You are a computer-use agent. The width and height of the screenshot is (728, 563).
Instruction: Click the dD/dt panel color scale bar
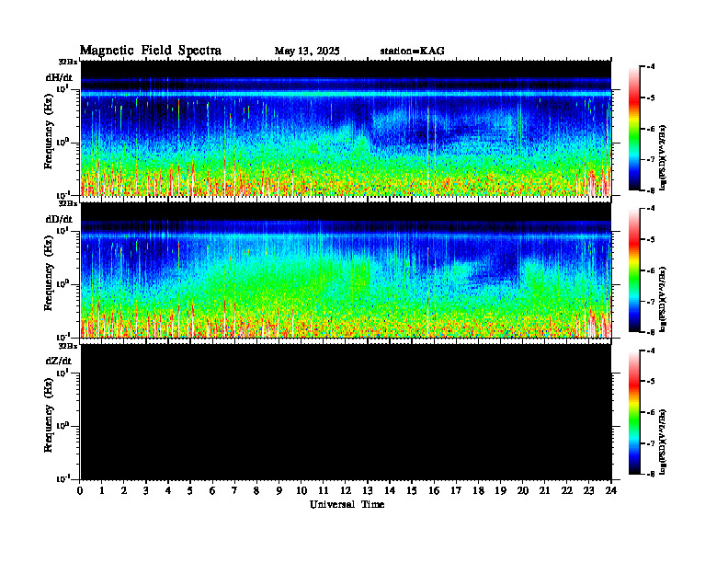[x=633, y=270]
